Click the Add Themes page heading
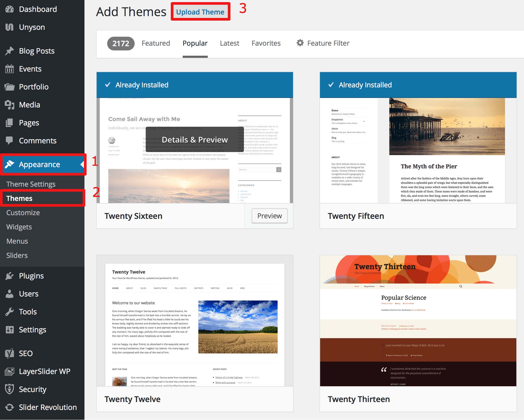Viewport: 524px width, 420px height. point(131,12)
